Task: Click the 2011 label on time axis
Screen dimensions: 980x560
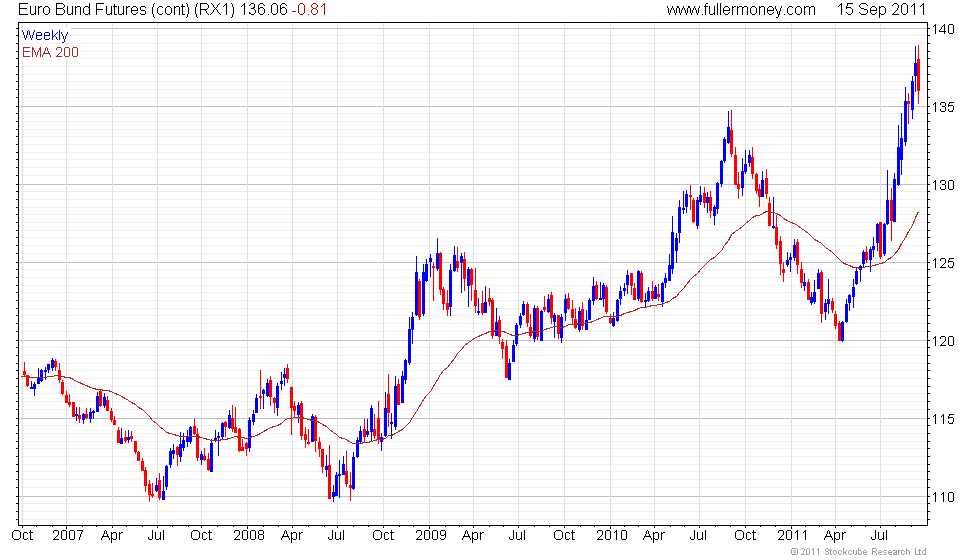Action: point(793,535)
